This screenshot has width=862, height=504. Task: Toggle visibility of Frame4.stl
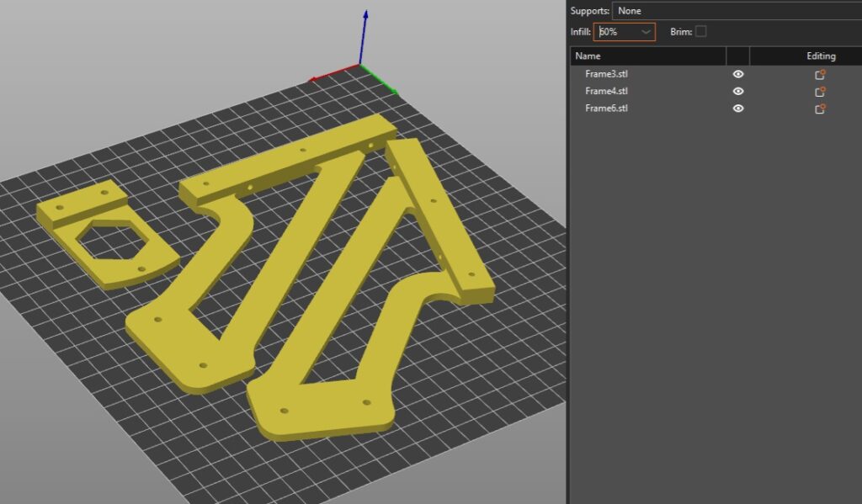738,91
